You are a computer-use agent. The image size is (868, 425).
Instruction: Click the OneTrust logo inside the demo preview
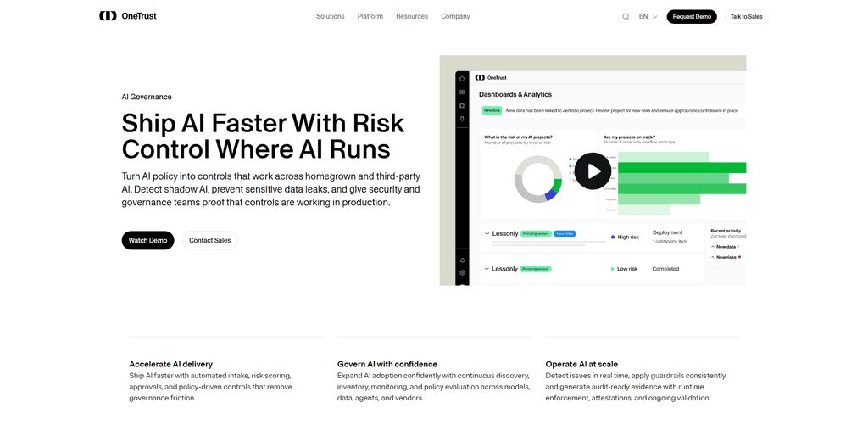pos(491,77)
